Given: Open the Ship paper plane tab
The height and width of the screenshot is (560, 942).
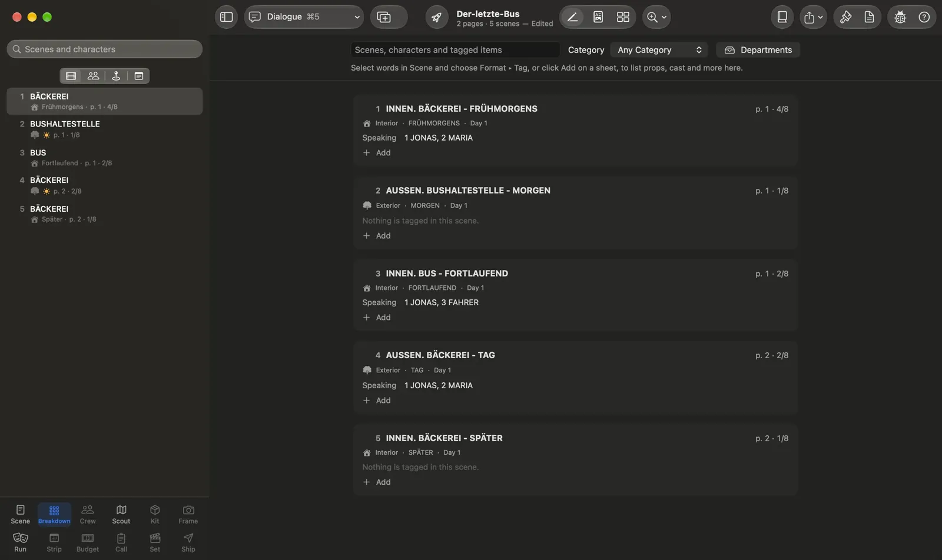Looking at the screenshot, I should (x=188, y=542).
